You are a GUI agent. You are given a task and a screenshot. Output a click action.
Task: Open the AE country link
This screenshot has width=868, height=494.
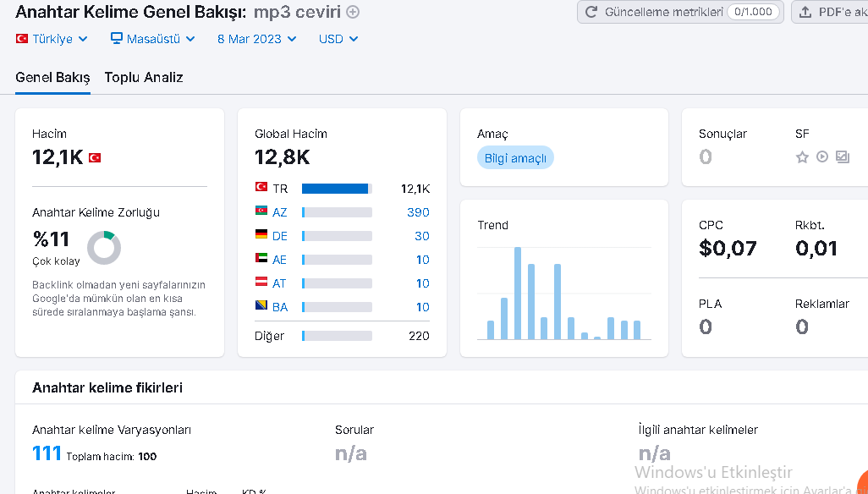click(x=279, y=260)
